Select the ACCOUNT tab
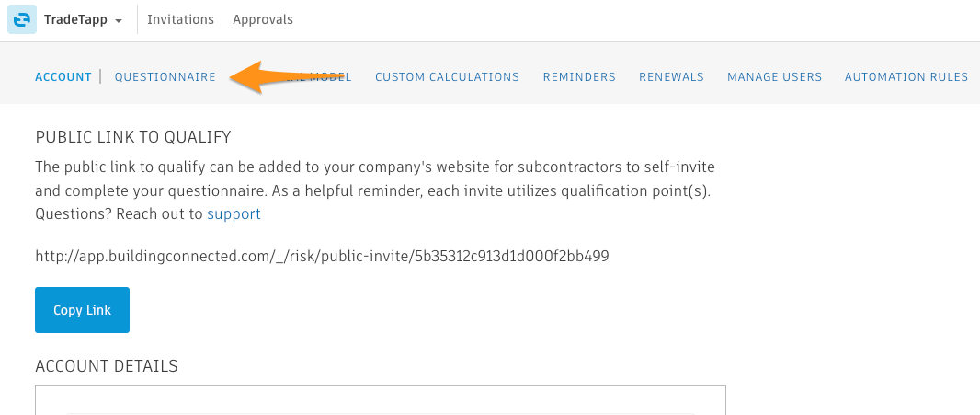The image size is (980, 415). point(63,77)
